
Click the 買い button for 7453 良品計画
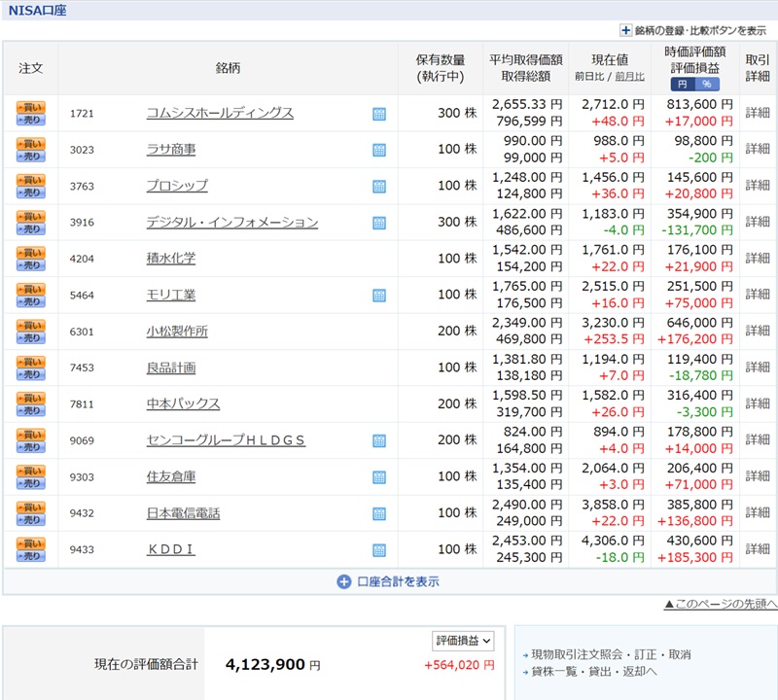(31, 362)
